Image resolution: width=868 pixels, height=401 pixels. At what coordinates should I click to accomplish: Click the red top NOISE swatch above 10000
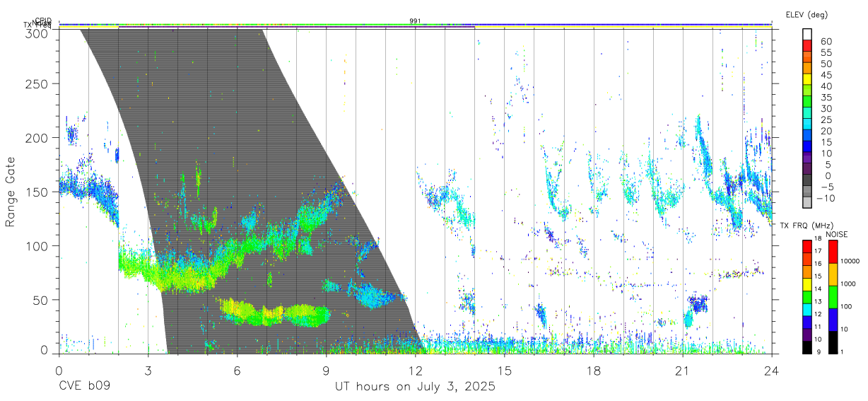point(832,252)
